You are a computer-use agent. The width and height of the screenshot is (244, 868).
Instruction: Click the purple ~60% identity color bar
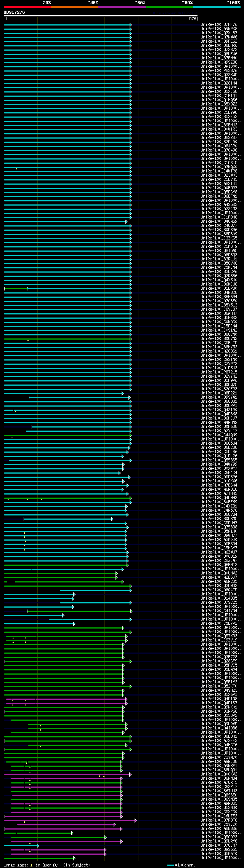click(122, 6)
